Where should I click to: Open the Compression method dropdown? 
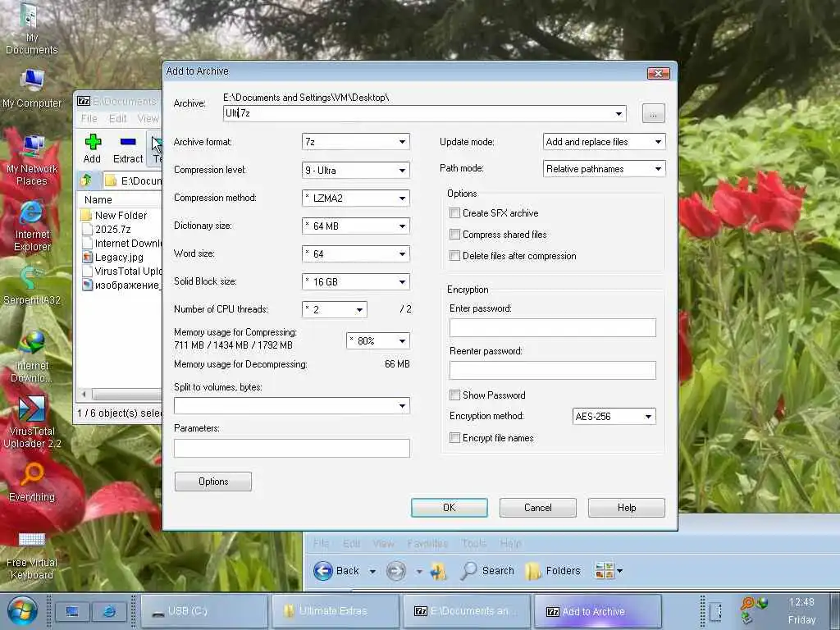point(356,199)
